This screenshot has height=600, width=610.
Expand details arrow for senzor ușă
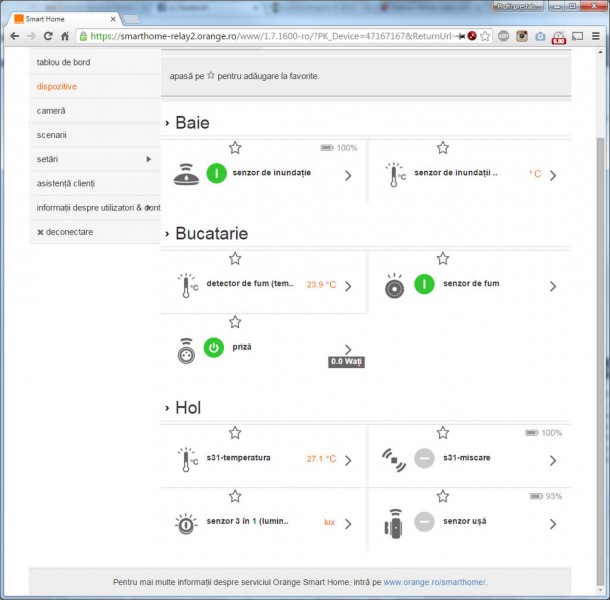552,523
